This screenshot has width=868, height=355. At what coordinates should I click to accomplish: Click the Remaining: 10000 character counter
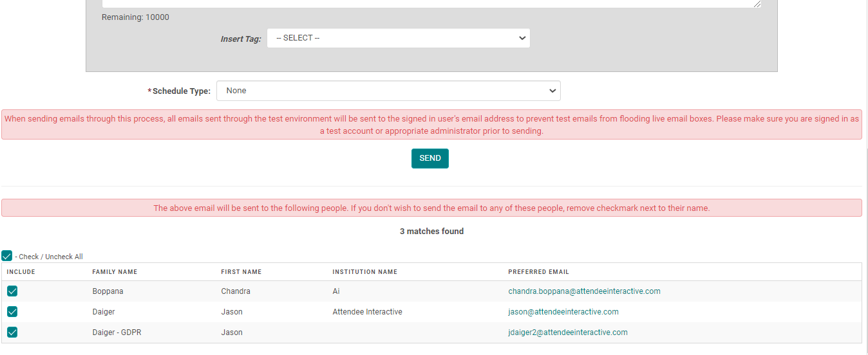(135, 17)
